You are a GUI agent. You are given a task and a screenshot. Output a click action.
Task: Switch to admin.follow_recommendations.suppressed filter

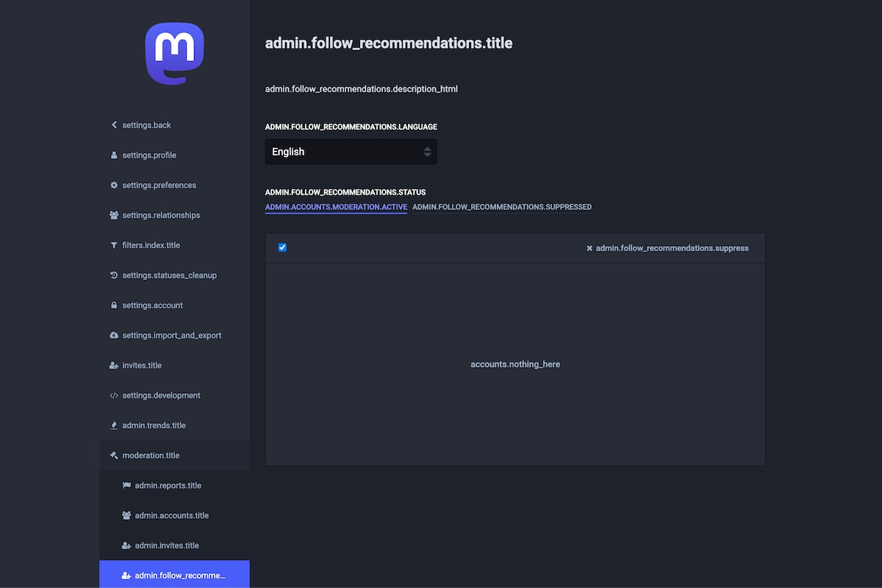coord(501,207)
